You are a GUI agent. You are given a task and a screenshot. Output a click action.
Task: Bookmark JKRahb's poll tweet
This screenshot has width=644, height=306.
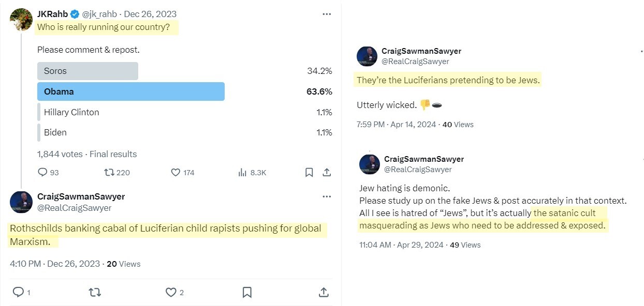[x=309, y=172]
